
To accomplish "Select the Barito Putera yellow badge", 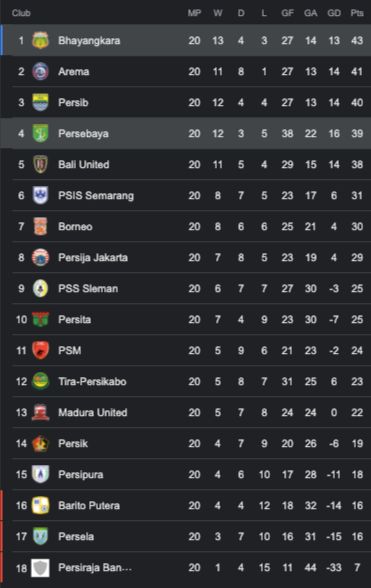I will tap(40, 505).
